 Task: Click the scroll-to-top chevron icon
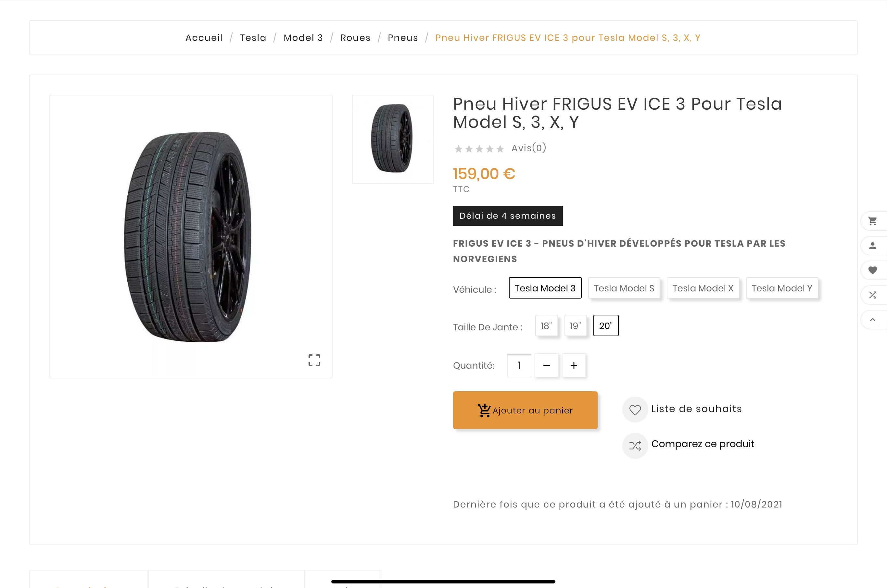(873, 320)
